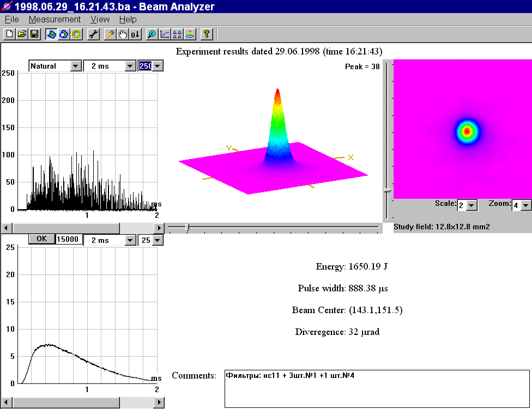Toggle the filled color map view button
This screenshot has width=532, height=409.
(51, 34)
